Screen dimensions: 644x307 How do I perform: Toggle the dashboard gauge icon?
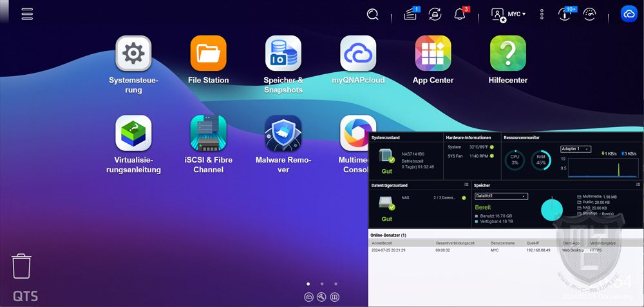589,14
